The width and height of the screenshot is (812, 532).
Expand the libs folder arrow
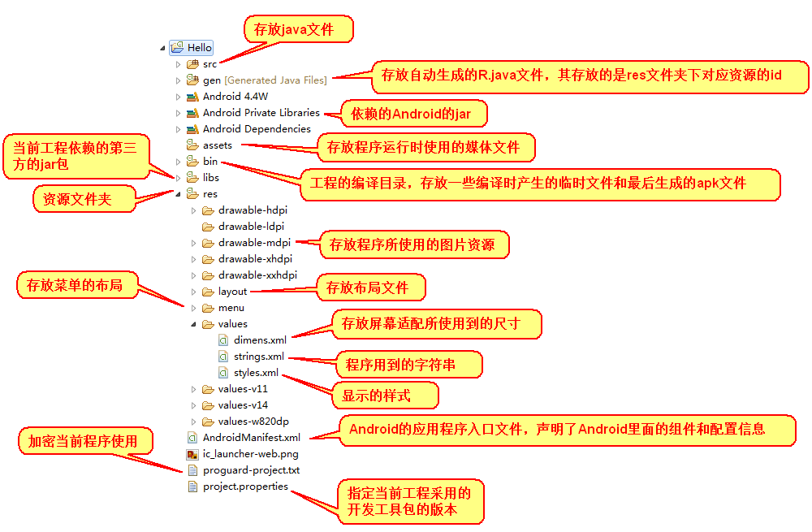(178, 178)
